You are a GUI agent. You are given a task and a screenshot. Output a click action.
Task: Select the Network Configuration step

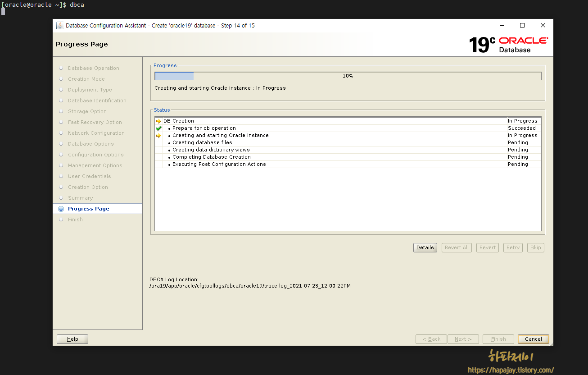coord(96,133)
